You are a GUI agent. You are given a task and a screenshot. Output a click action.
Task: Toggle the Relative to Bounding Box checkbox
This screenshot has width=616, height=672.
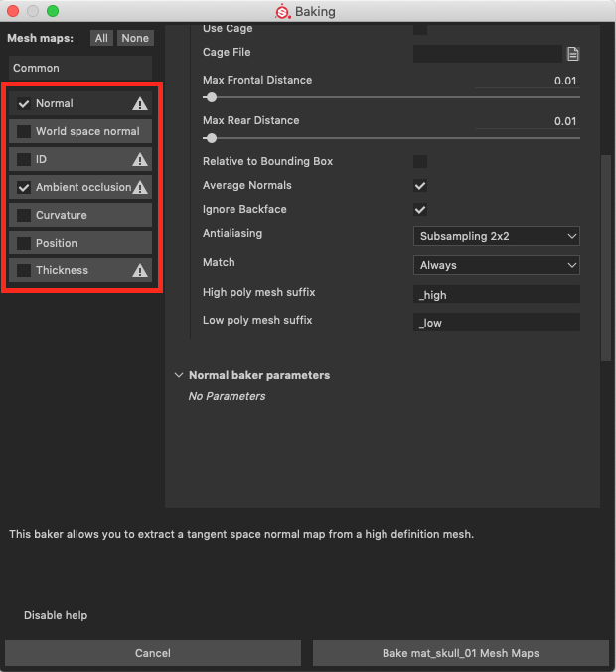click(420, 161)
